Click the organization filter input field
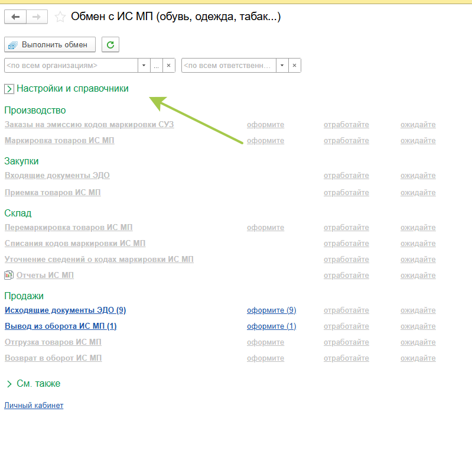Screen dimensions: 472x476 pos(71,65)
